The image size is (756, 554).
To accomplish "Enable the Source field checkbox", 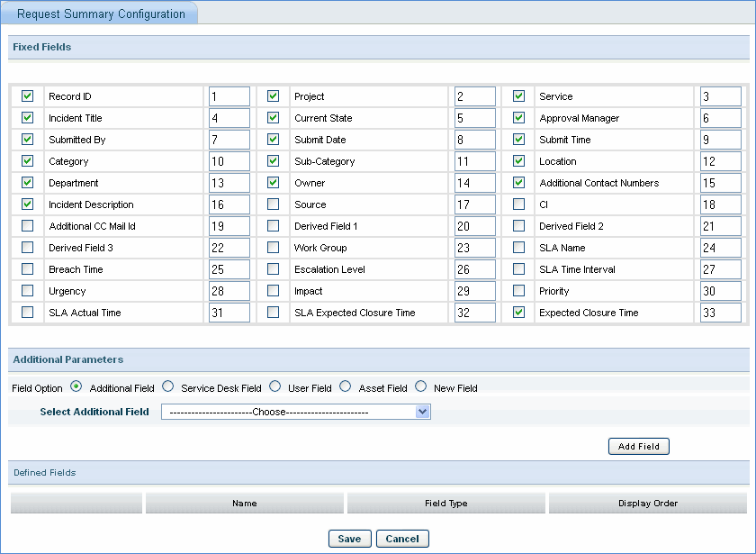I will click(273, 204).
